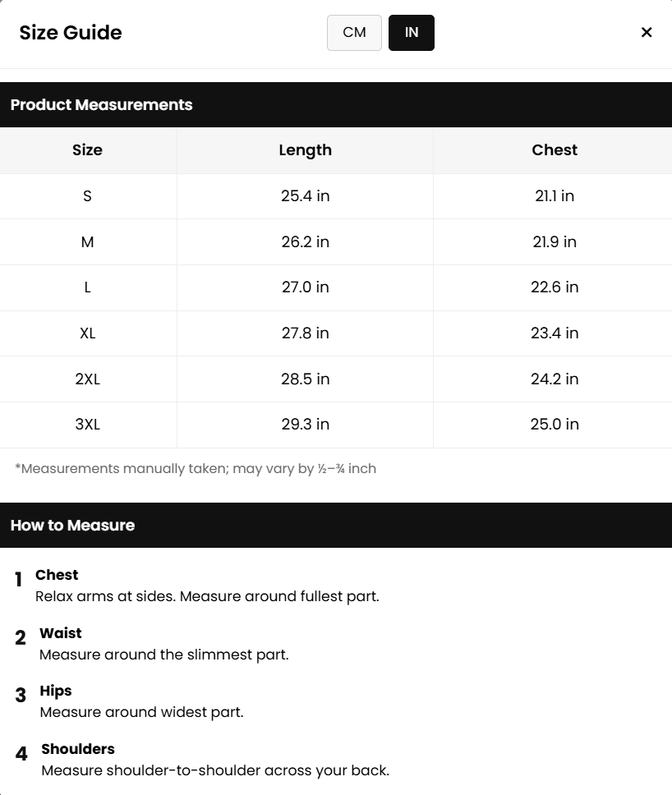
Task: Click the Waist measuring instruction heading
Action: click(x=61, y=633)
